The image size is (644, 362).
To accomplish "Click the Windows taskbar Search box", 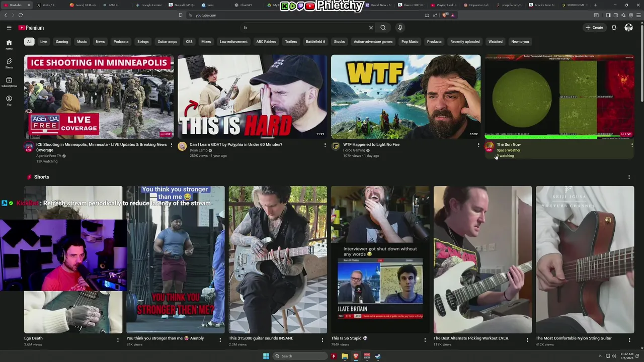I will click(300, 356).
